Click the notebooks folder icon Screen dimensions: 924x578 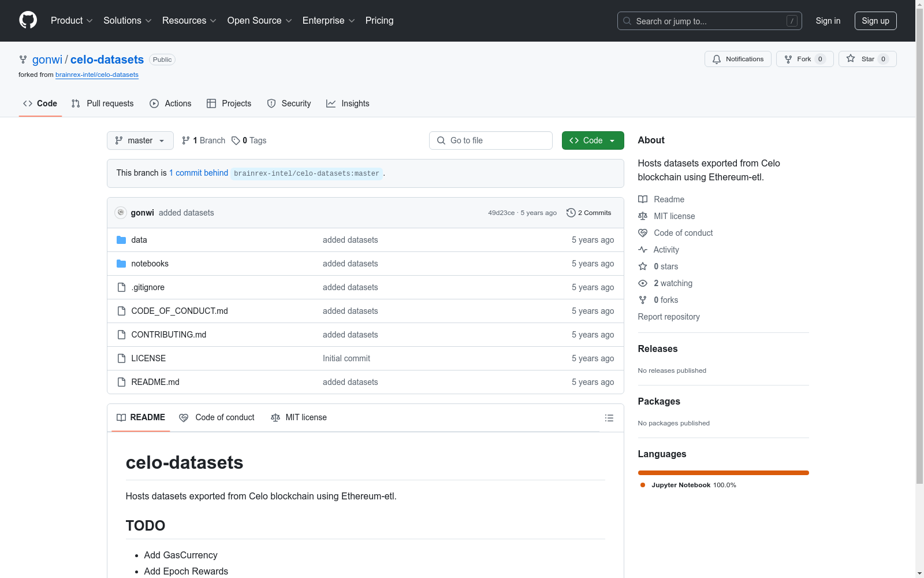tap(121, 264)
